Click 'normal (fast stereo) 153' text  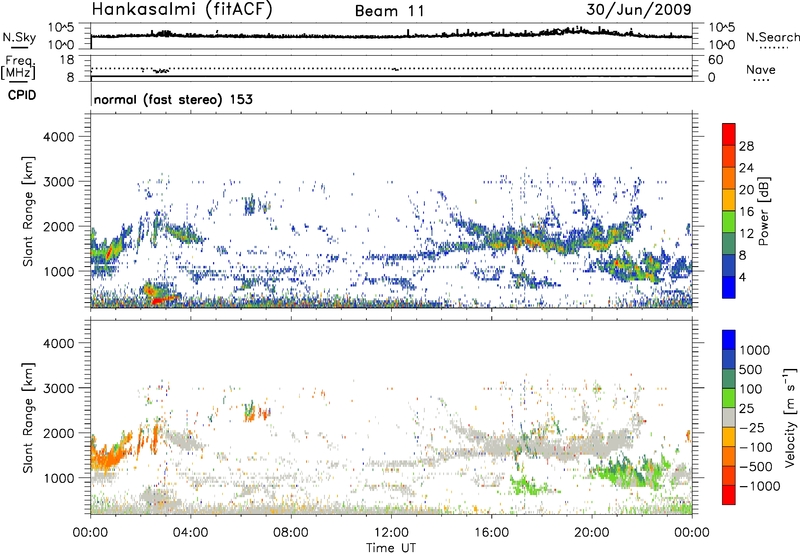(173, 99)
